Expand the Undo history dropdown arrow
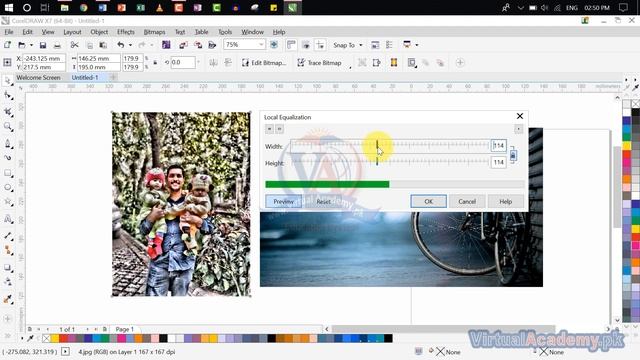This screenshot has width=640, height=360. pos(130,45)
